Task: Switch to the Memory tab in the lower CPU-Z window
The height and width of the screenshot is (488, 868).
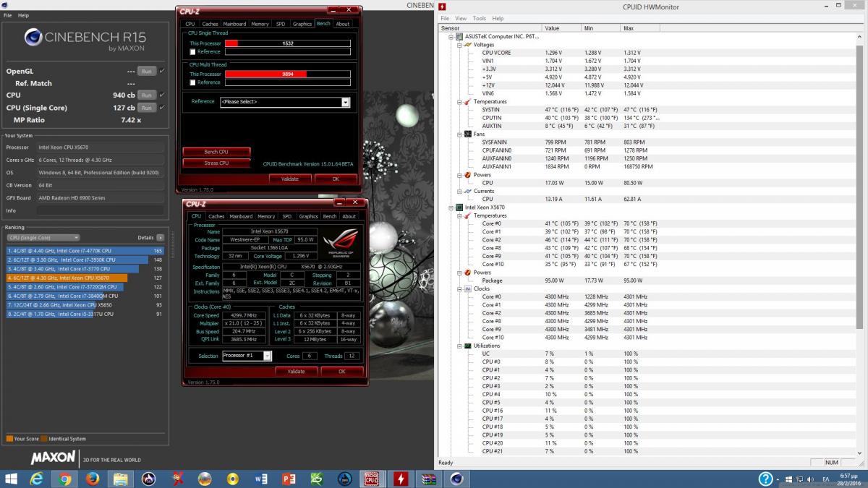Action: click(266, 216)
